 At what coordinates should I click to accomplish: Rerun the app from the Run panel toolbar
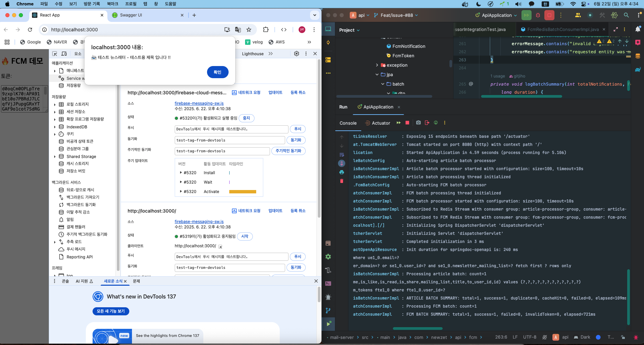coord(399,123)
